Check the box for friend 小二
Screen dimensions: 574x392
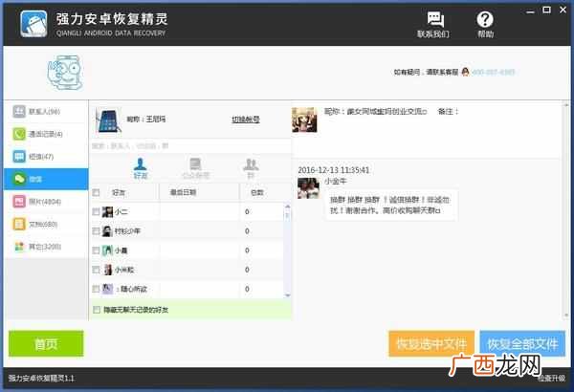[x=96, y=211]
